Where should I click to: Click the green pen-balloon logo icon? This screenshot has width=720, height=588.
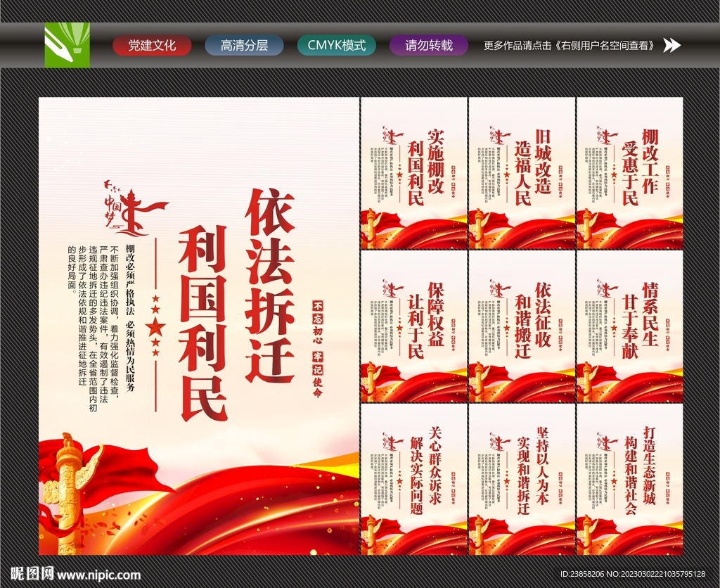pos(67,45)
